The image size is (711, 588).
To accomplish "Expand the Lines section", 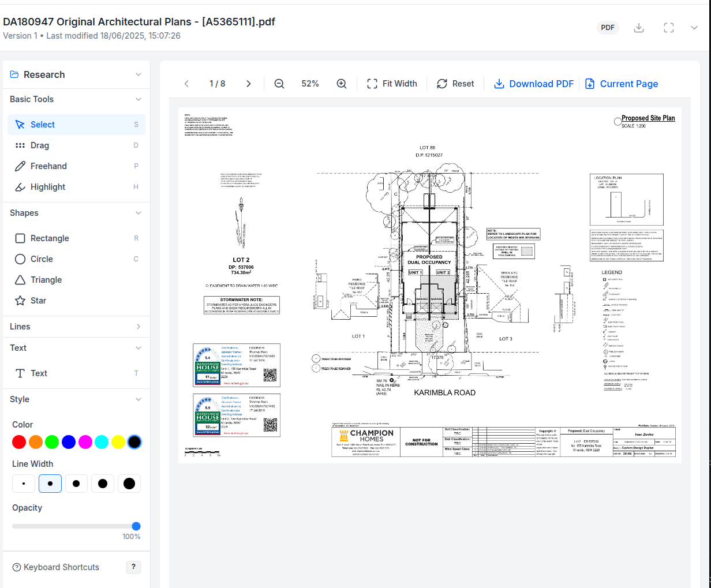I will 139,327.
